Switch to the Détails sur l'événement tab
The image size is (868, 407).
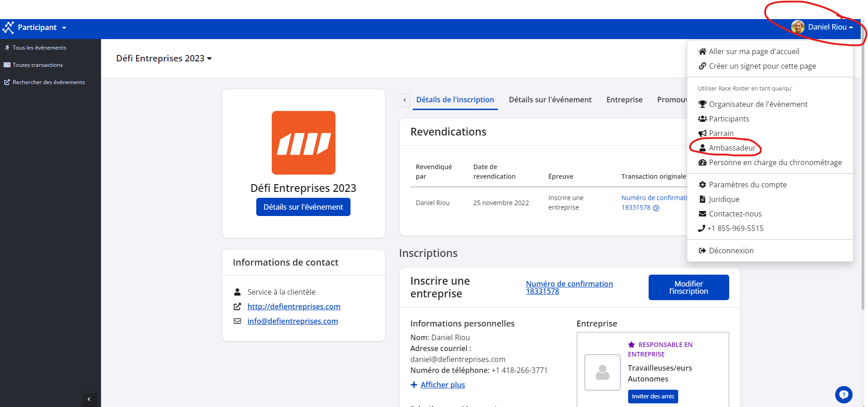550,100
